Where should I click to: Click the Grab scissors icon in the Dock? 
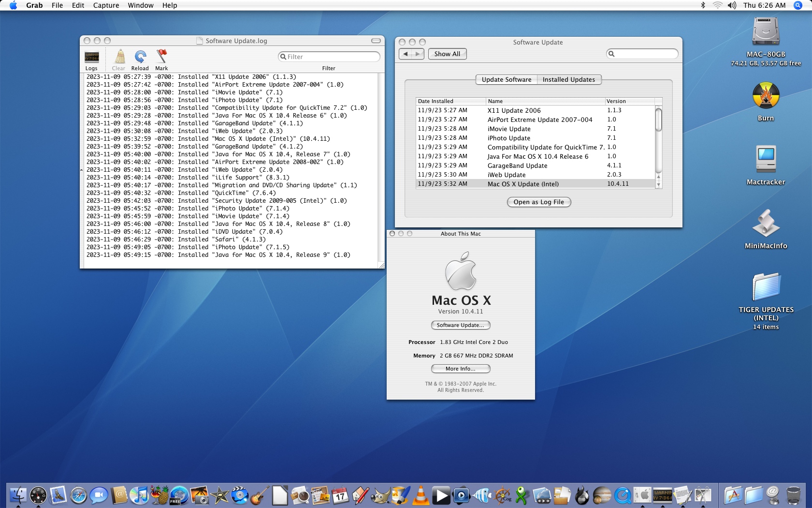703,495
